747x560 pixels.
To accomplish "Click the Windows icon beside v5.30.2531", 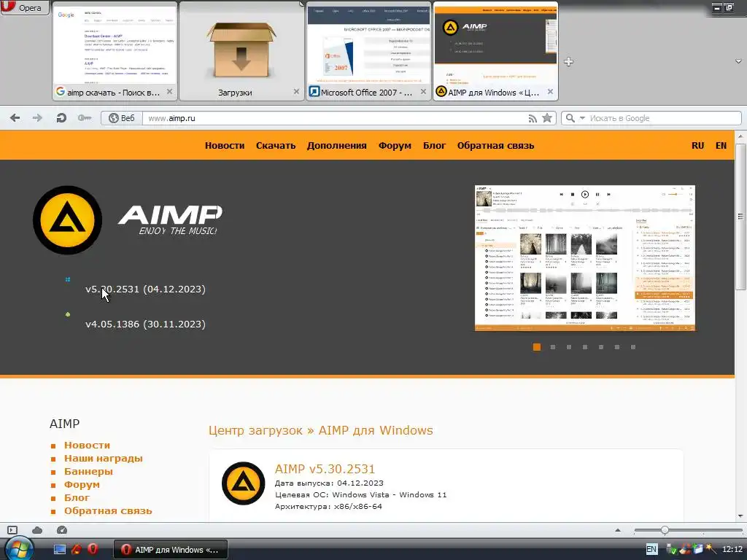I will [x=68, y=279].
